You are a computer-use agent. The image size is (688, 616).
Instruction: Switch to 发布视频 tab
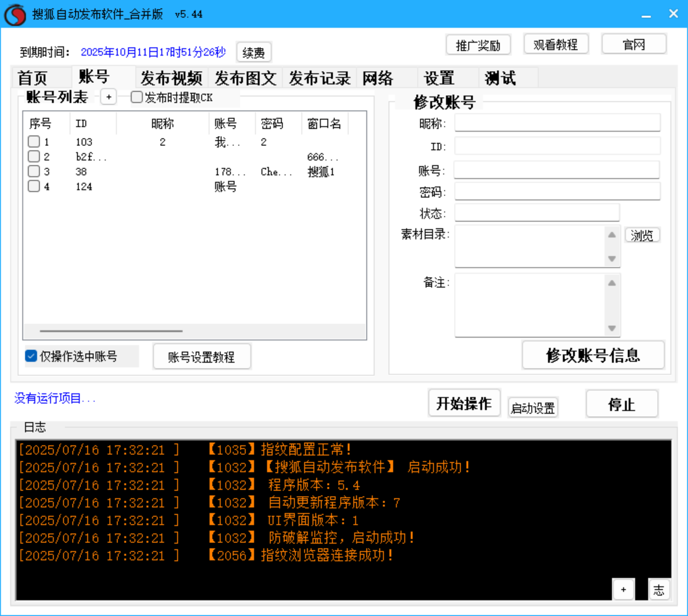coord(172,78)
